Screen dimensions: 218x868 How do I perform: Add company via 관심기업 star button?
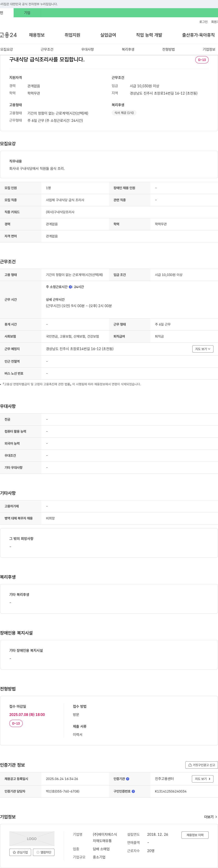[x=20, y=852]
